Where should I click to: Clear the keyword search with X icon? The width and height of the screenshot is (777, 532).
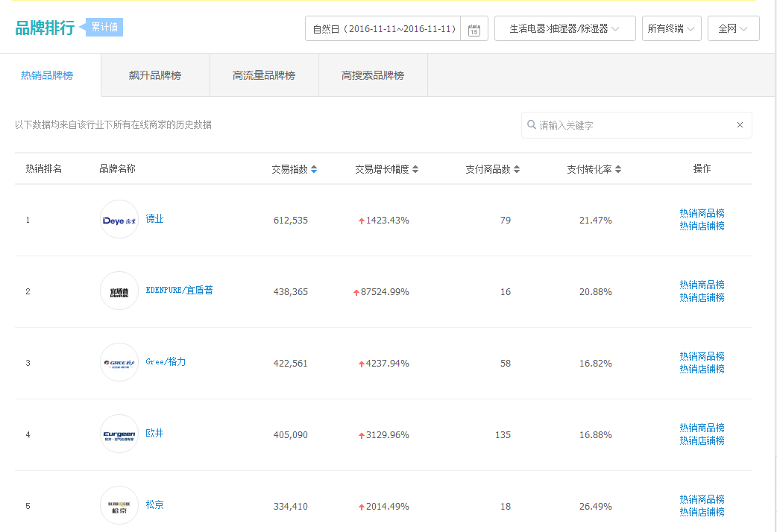740,125
